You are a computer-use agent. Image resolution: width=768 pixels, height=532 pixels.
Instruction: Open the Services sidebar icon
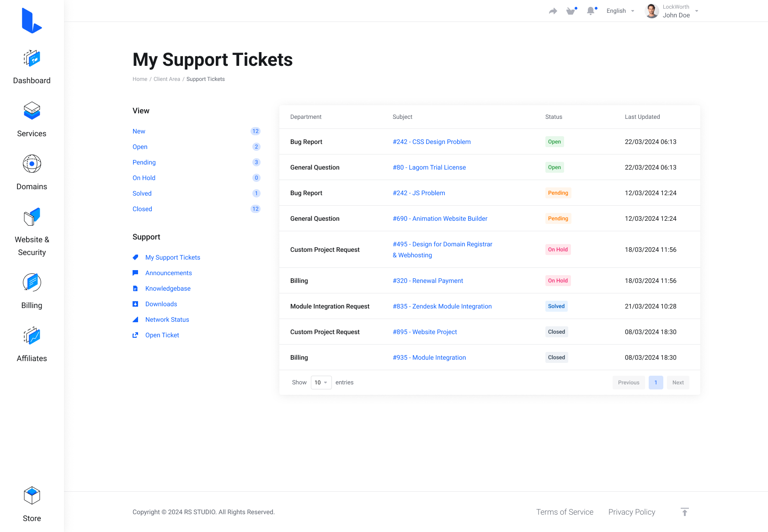(32, 111)
